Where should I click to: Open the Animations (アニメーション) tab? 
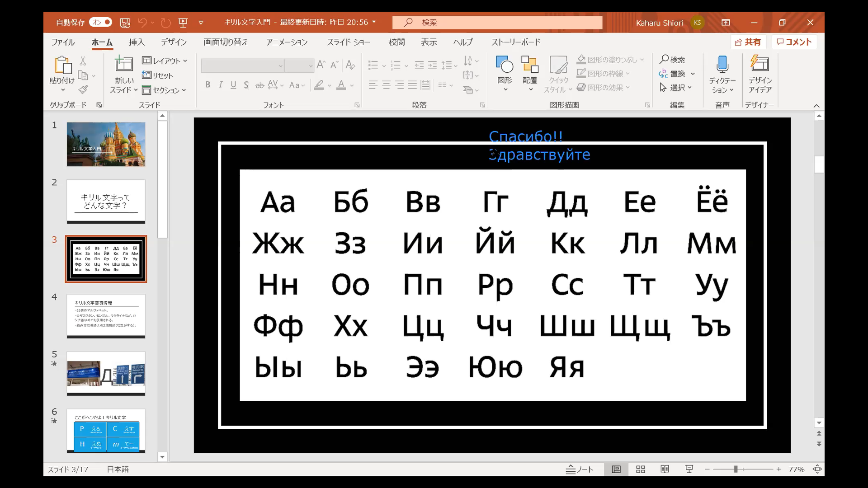[287, 42]
